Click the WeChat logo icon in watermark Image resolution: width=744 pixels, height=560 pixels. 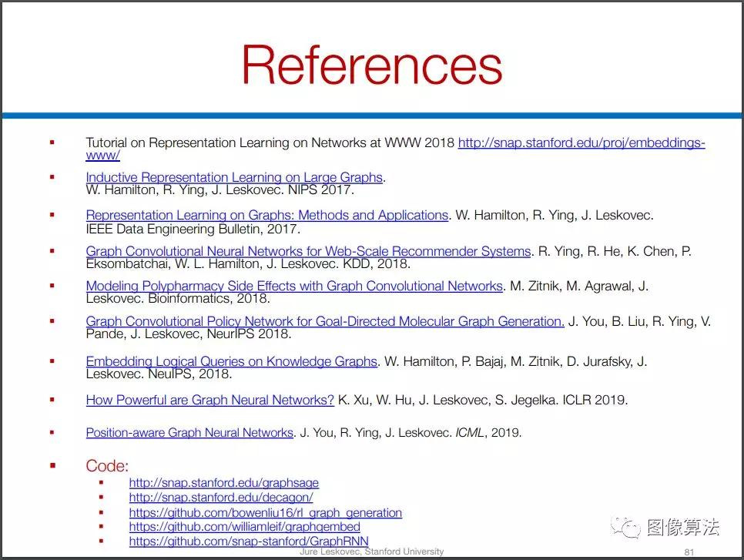click(x=625, y=528)
